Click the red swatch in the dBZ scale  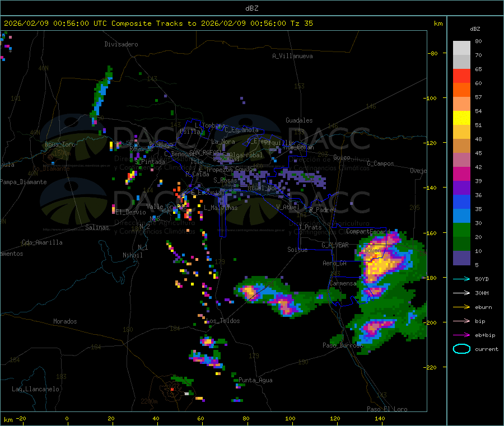[461, 76]
